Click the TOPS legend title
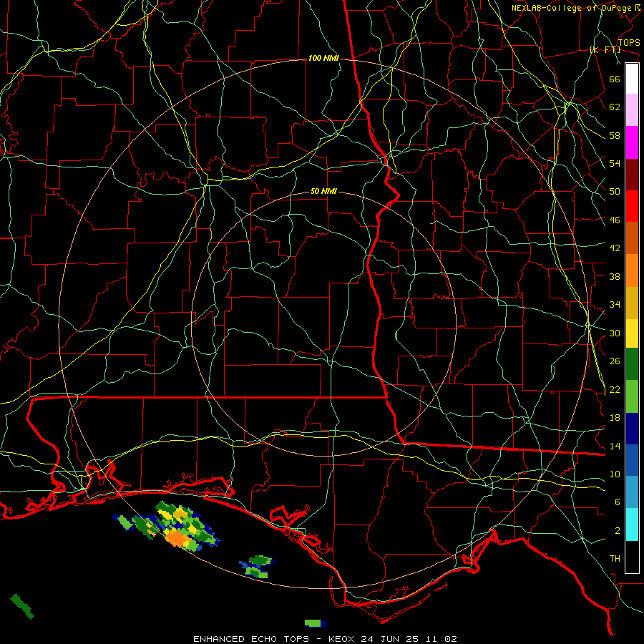The image size is (644, 644). tap(629, 43)
